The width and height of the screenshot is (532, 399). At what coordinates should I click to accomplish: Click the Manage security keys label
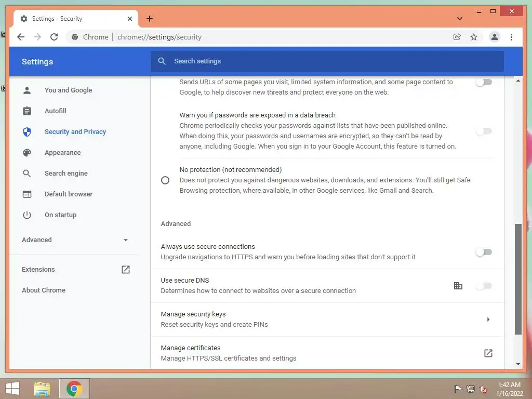pyautogui.click(x=193, y=314)
